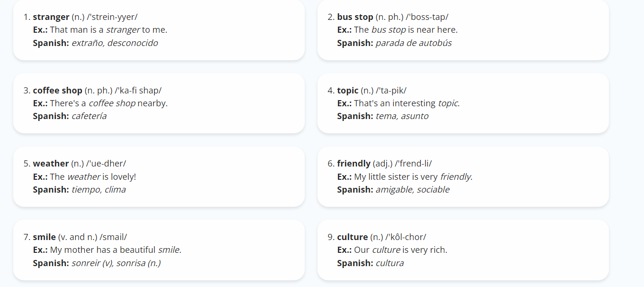The width and height of the screenshot is (644, 287).
Task: Select example "The weather is lovely!"
Action: click(x=93, y=176)
